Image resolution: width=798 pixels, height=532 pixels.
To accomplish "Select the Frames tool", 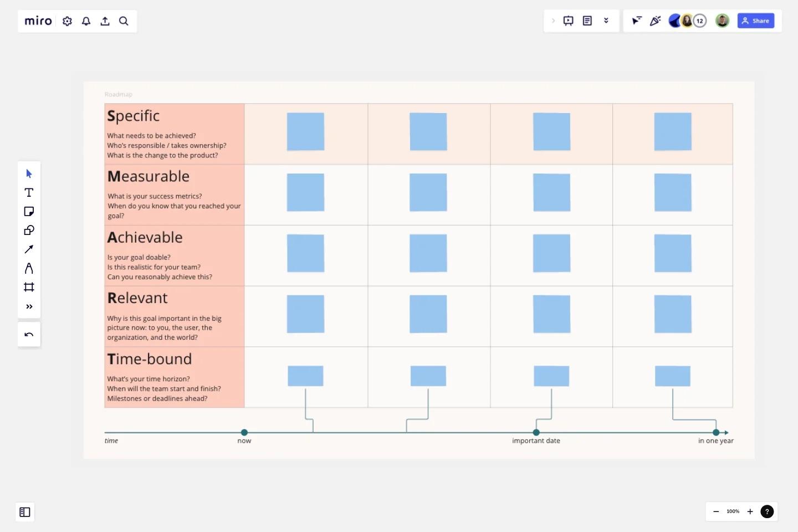I will click(29, 287).
